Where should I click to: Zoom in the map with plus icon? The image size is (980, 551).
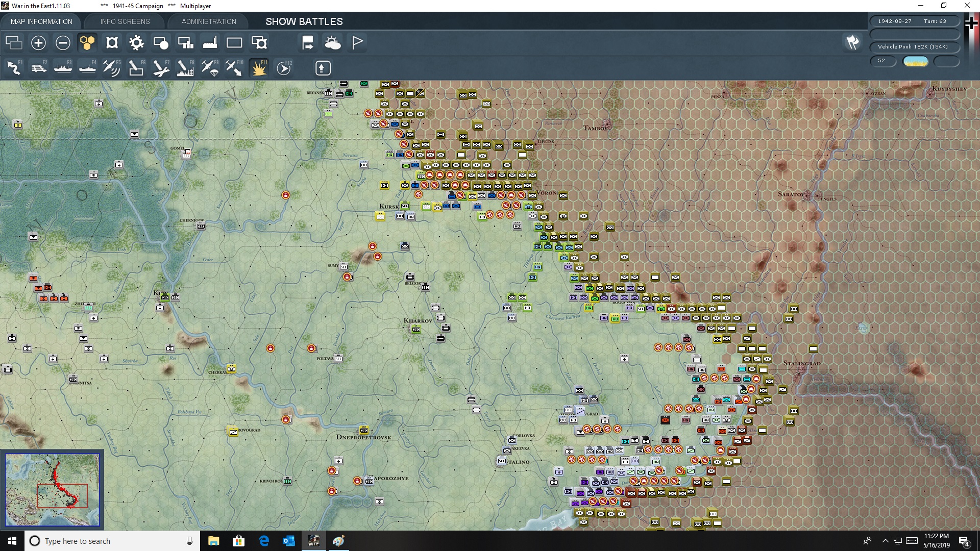38,42
